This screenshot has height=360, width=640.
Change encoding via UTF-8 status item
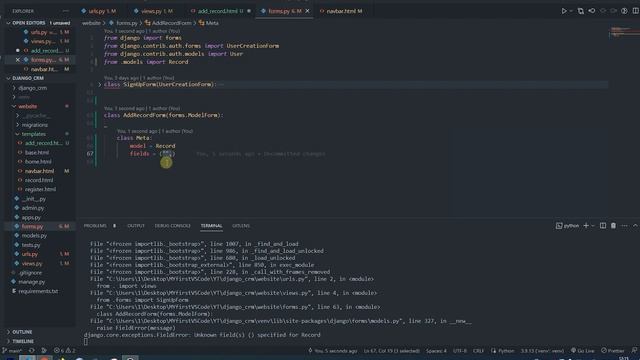point(460,351)
